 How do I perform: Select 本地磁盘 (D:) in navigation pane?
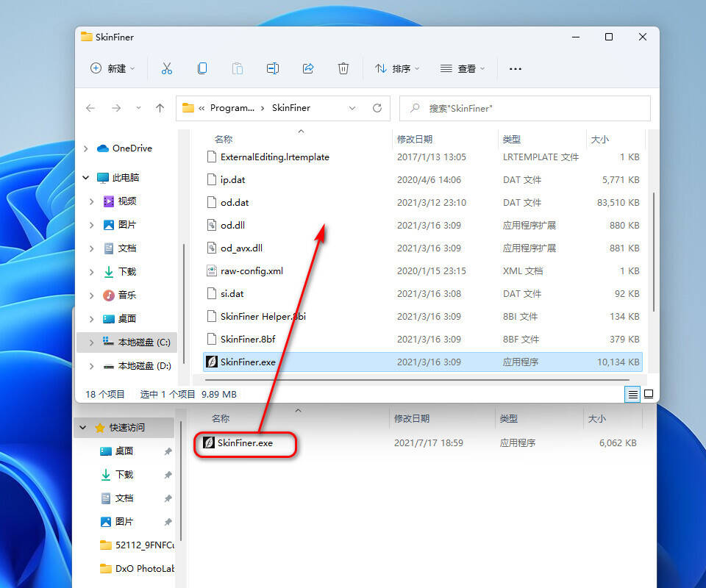[144, 366]
